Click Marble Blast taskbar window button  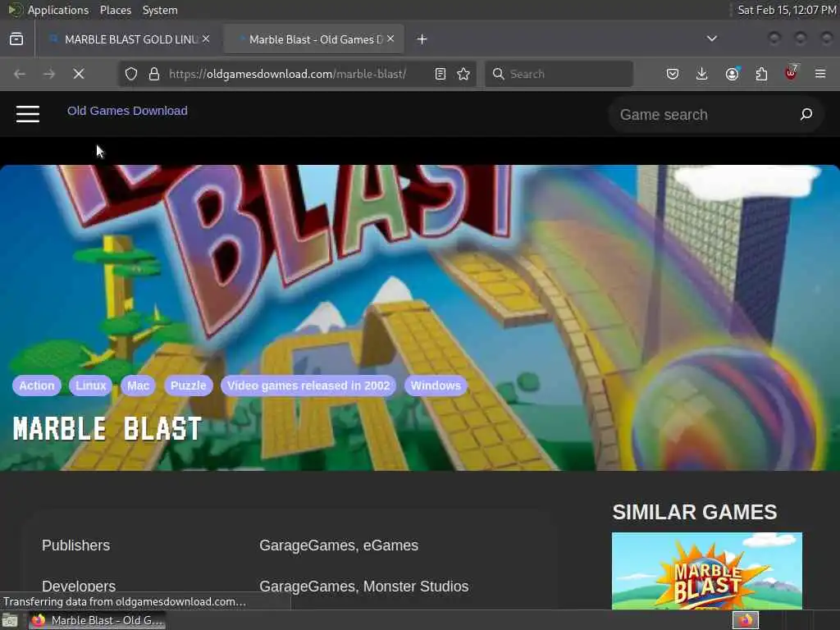pos(97,620)
